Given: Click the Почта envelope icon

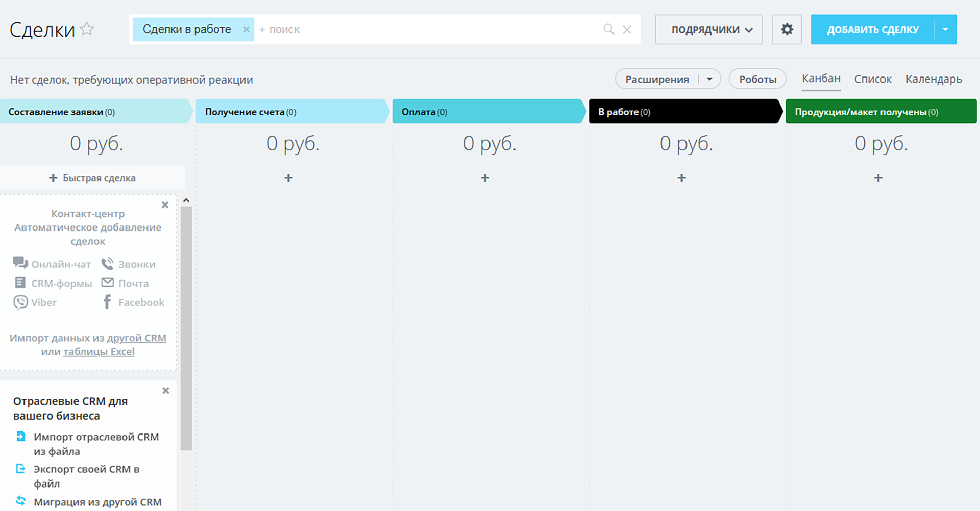Looking at the screenshot, I should pyautogui.click(x=108, y=283).
